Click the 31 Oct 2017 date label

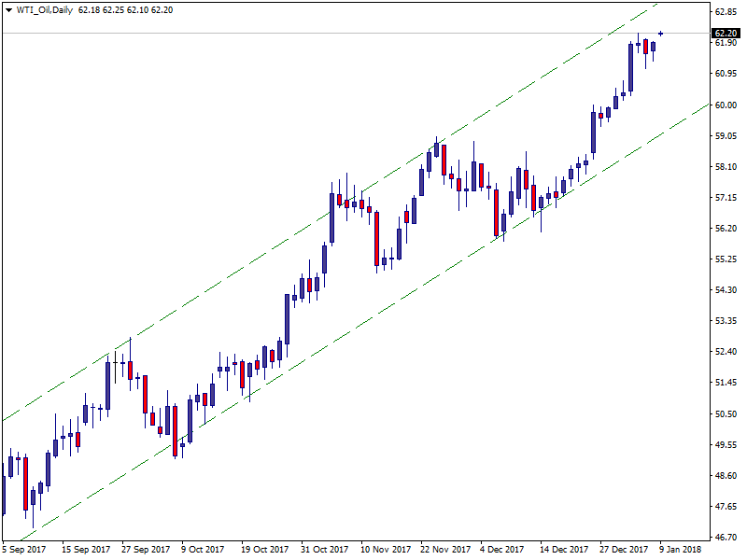(324, 550)
